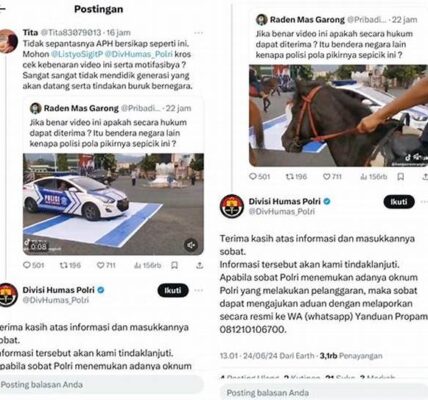
Task: Open view stats 156rb on left post
Action: click(x=147, y=265)
